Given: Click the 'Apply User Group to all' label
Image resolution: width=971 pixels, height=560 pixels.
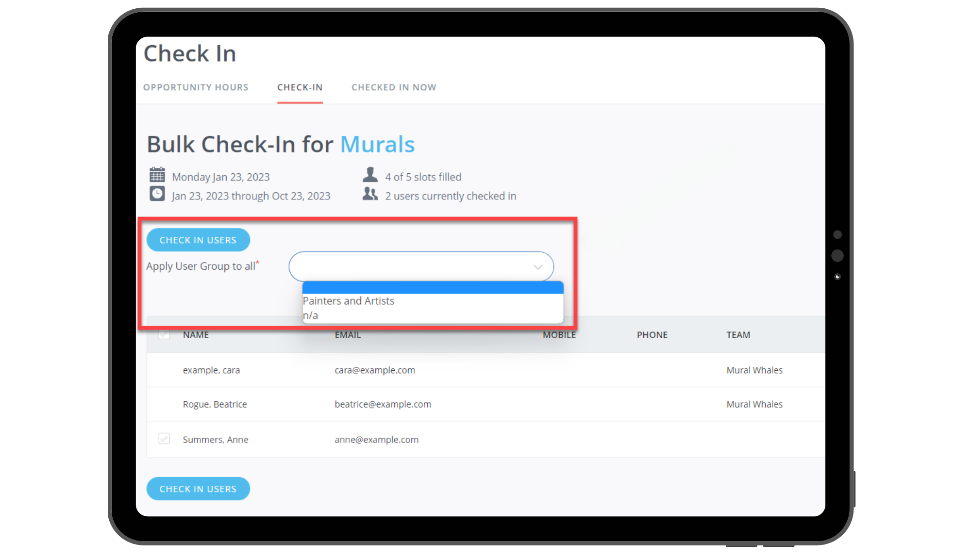Looking at the screenshot, I should coord(202,266).
